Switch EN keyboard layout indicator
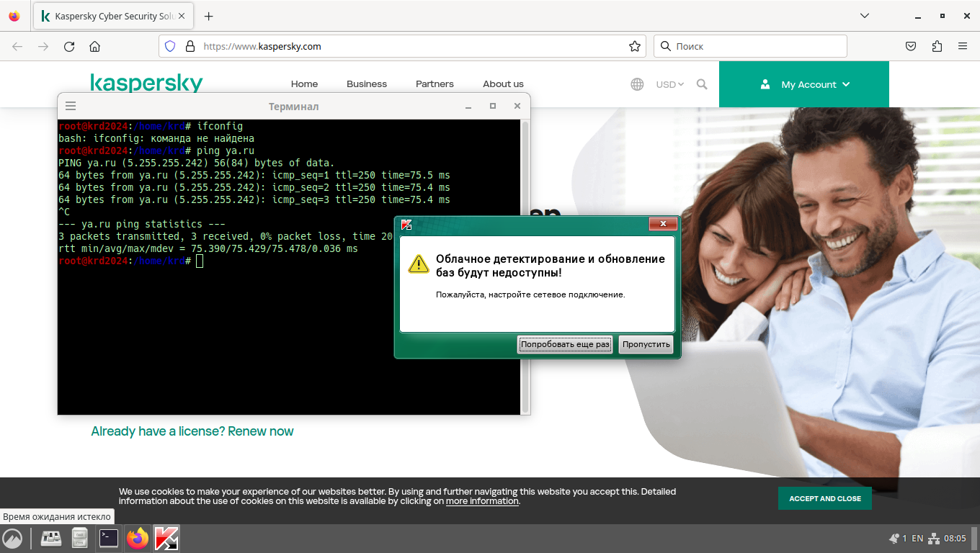 coord(917,538)
